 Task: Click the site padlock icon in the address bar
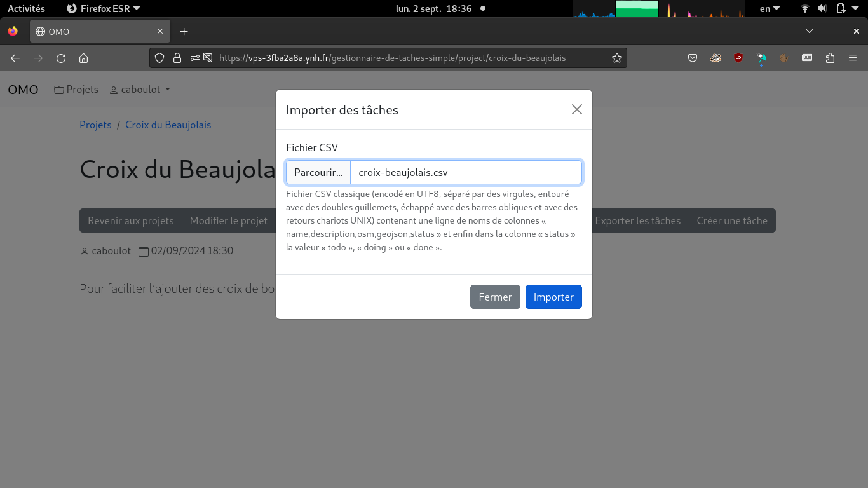coord(177,58)
